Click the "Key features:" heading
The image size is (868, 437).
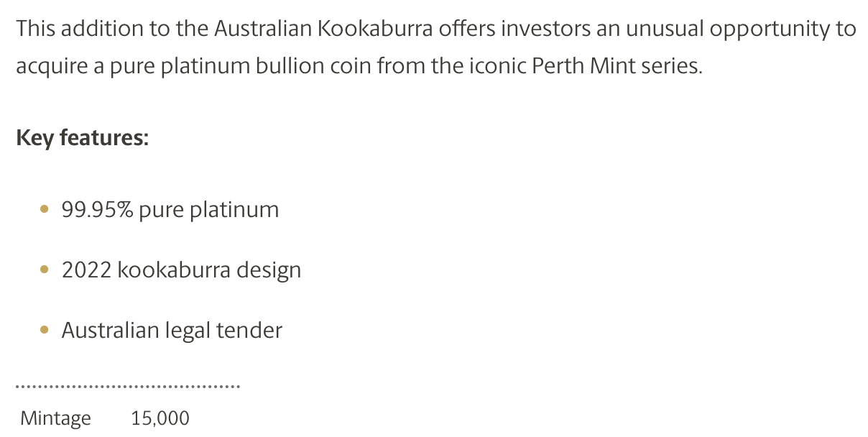coord(82,137)
